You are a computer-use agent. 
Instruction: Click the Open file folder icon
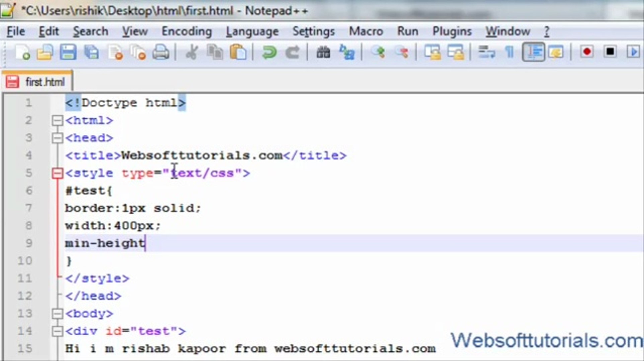(45, 52)
